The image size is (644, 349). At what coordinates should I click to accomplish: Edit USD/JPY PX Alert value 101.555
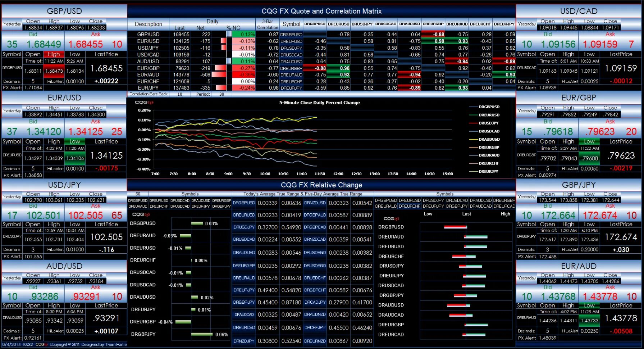point(33,257)
